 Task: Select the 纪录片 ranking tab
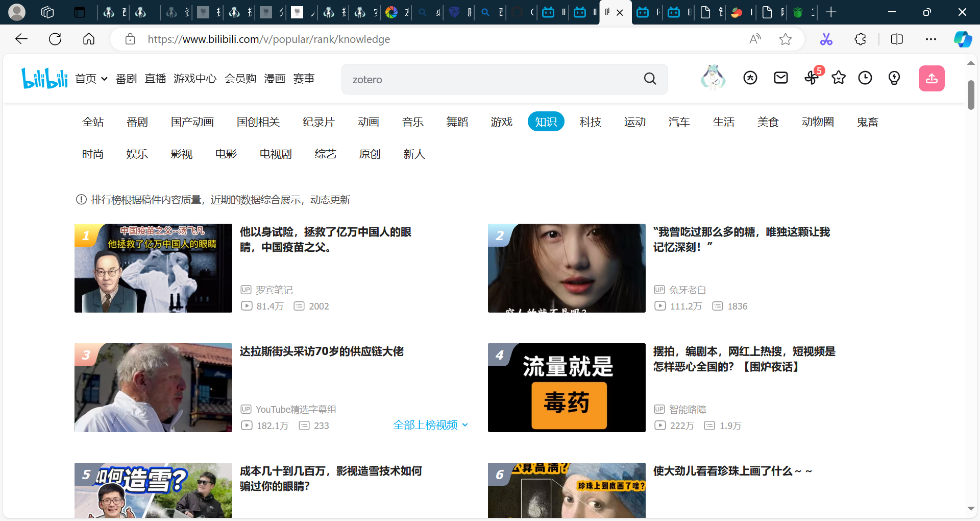[318, 122]
